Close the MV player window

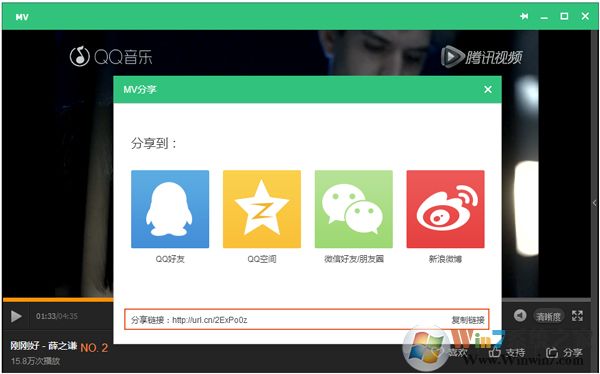585,16
